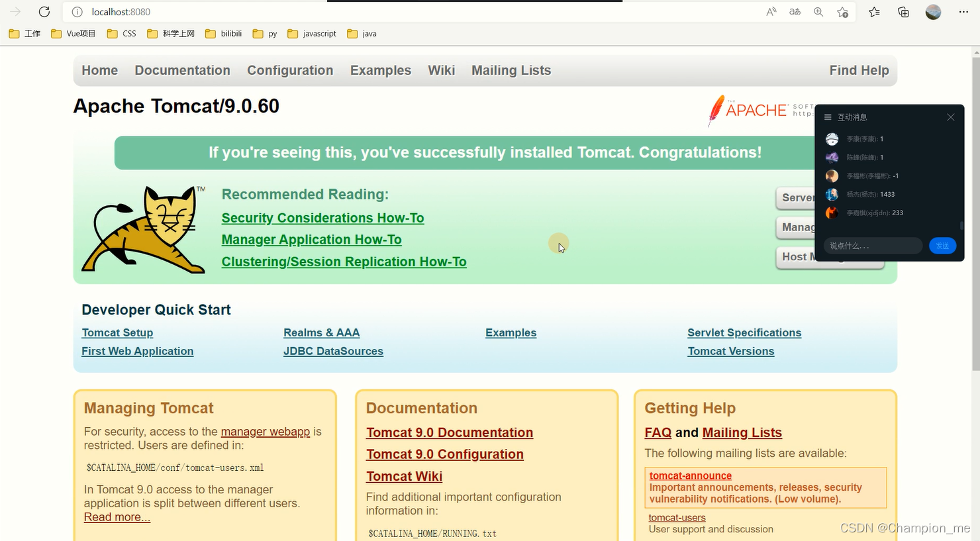The width and height of the screenshot is (980, 541).
Task: Open the bilibili bookmarks folder
Action: 224,34
